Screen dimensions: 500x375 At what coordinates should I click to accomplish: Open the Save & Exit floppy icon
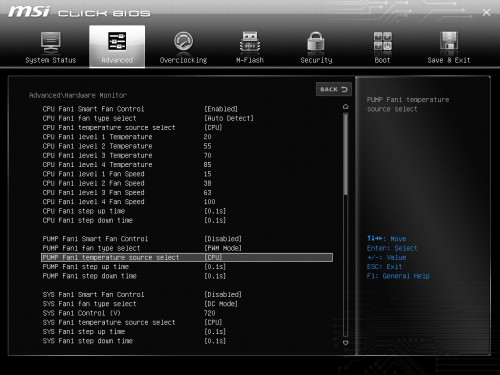pyautogui.click(x=449, y=42)
